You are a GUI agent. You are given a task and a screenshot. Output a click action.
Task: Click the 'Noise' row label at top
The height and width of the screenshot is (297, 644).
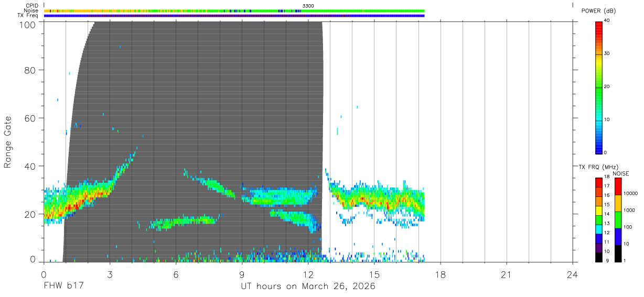coord(31,10)
